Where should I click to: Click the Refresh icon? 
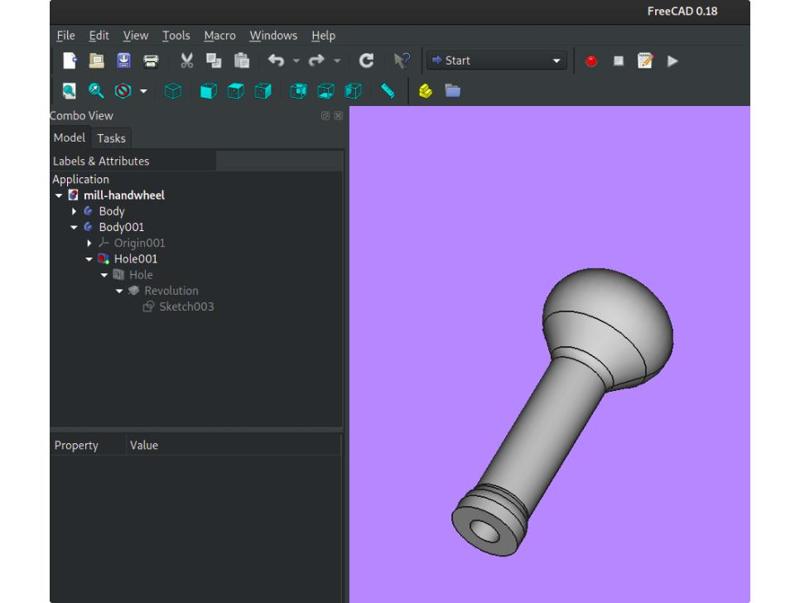366,61
